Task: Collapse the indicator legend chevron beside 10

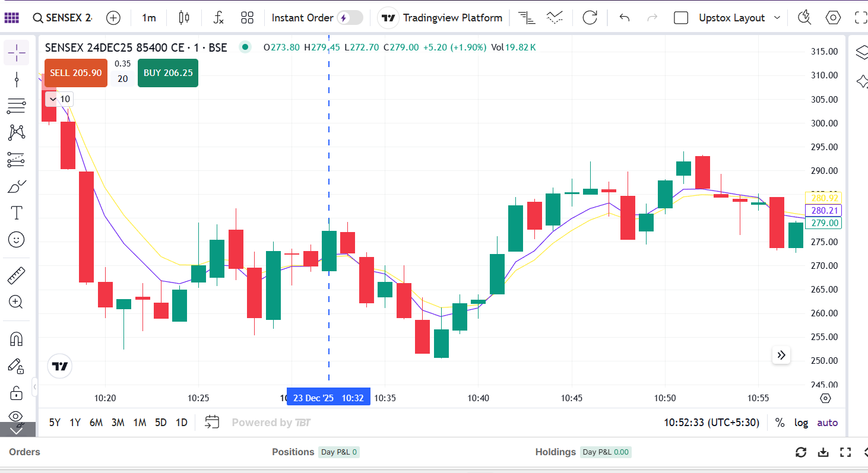Action: tap(53, 99)
